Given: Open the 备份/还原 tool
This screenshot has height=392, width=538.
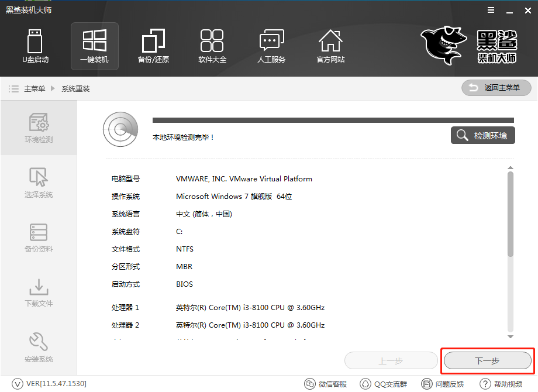Looking at the screenshot, I should tap(153, 46).
